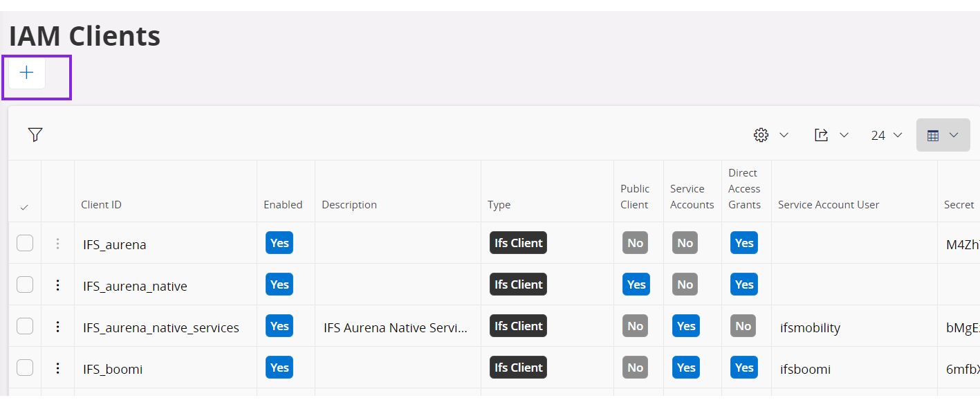Check the IFS_aurena row checkbox
The image size is (980, 407).
[x=25, y=243]
